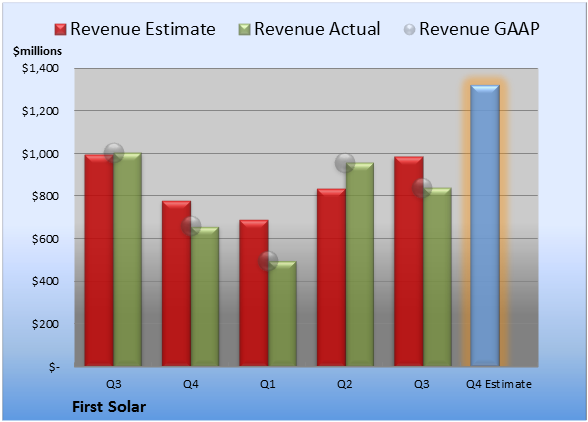Click the 'Q4 Estimate' category label
This screenshot has width=588, height=422.
tap(499, 384)
